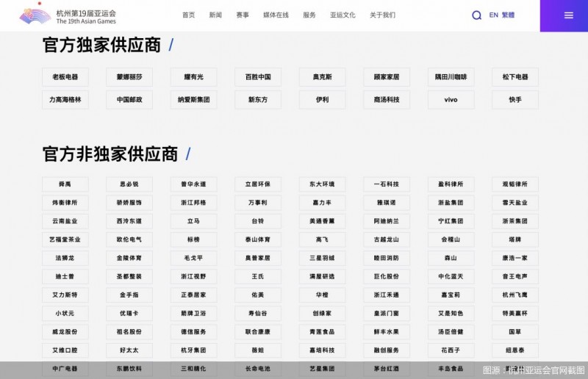The height and width of the screenshot is (379, 588).
Task: Select the vivo supplier tile
Action: tap(451, 100)
